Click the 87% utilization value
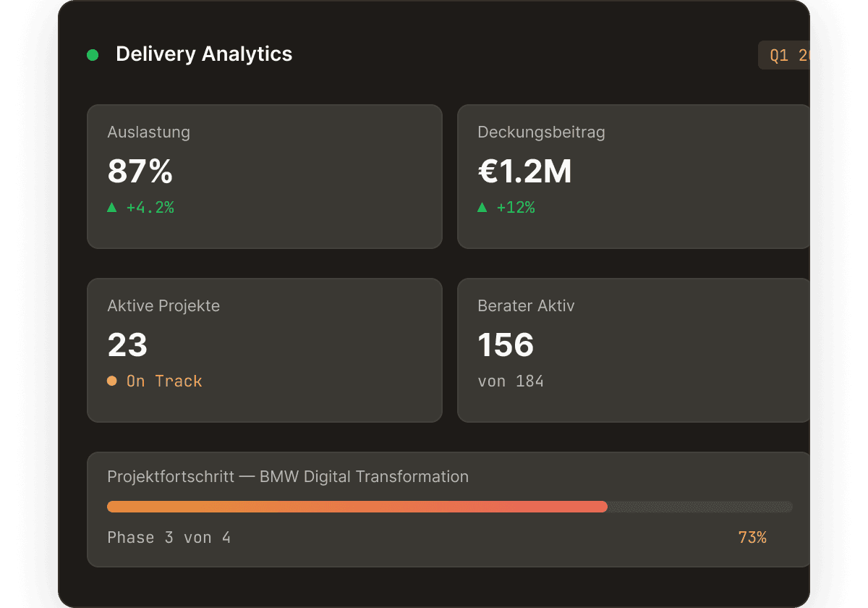This screenshot has width=868, height=608. point(140,172)
